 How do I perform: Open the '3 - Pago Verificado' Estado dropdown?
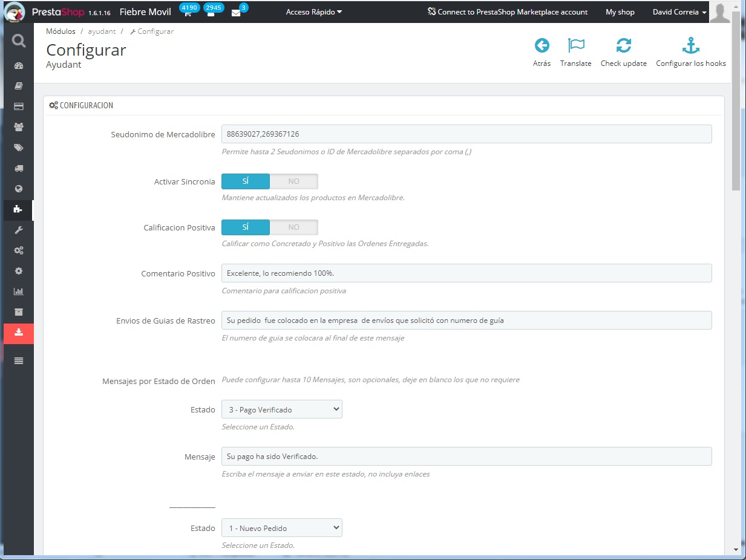[281, 409]
